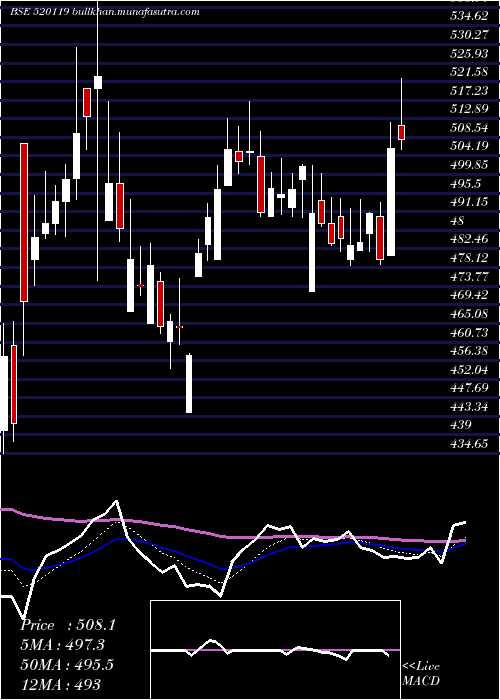
Task: Click the 456.38 axis label
Action: coord(469,350)
